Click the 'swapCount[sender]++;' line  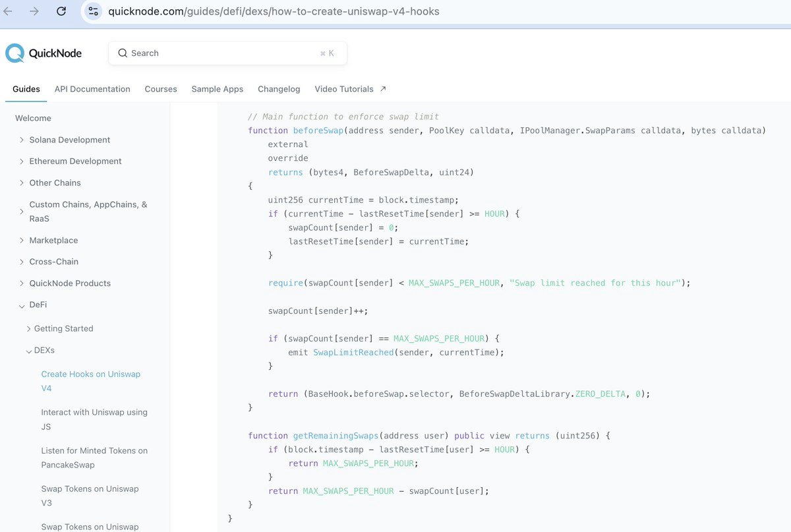tap(318, 310)
